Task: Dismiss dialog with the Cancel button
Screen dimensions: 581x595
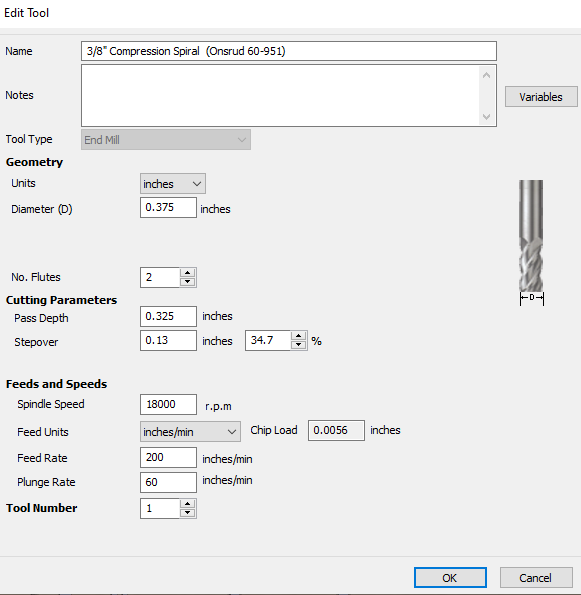Action: click(536, 578)
